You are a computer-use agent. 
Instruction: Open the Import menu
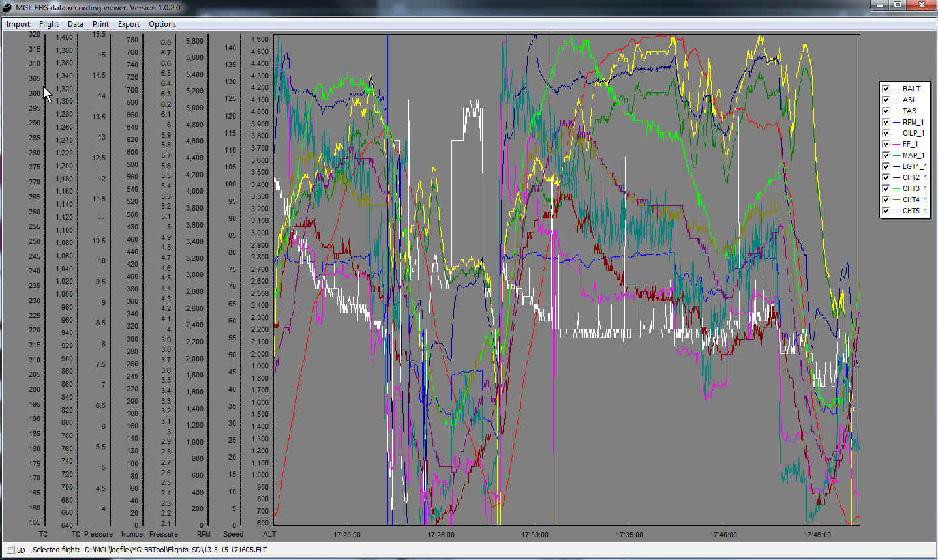tap(18, 24)
